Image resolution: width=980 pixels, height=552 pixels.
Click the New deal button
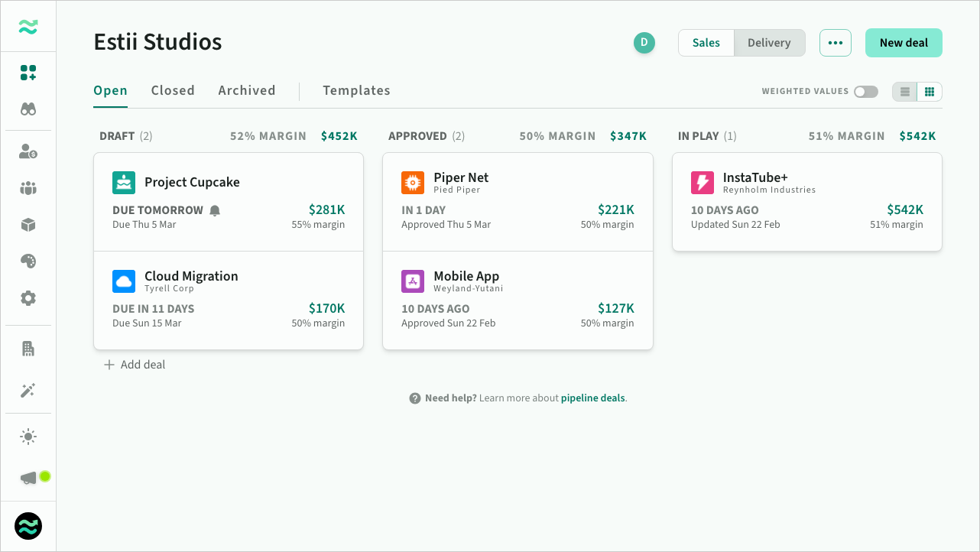point(904,43)
